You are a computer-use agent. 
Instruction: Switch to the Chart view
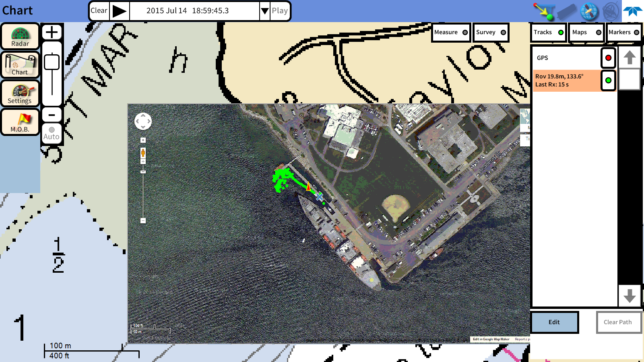tap(20, 65)
